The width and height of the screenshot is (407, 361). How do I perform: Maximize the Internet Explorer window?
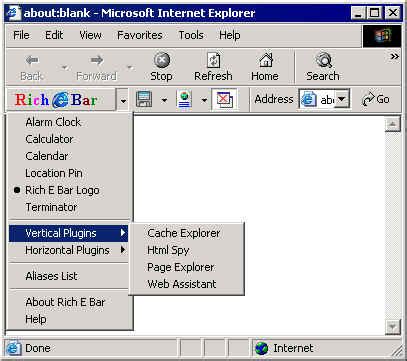[374, 14]
